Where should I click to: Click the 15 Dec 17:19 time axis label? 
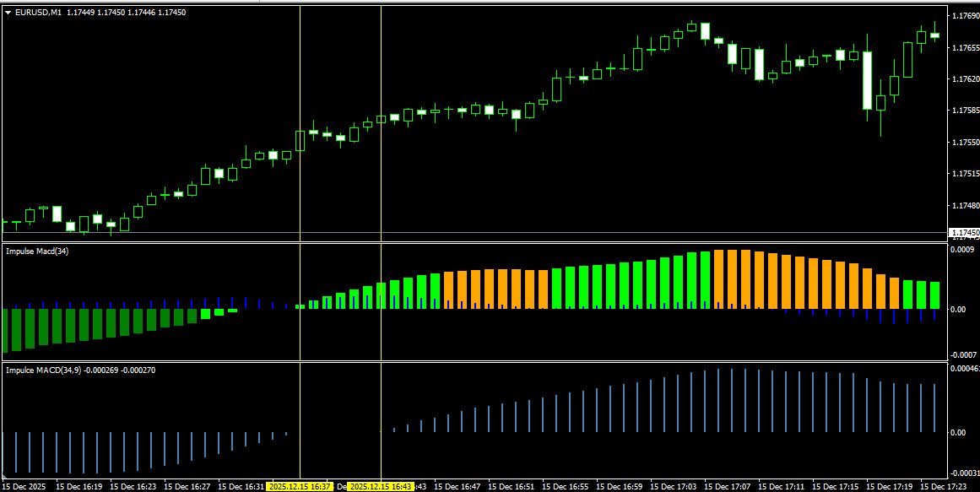(890, 486)
